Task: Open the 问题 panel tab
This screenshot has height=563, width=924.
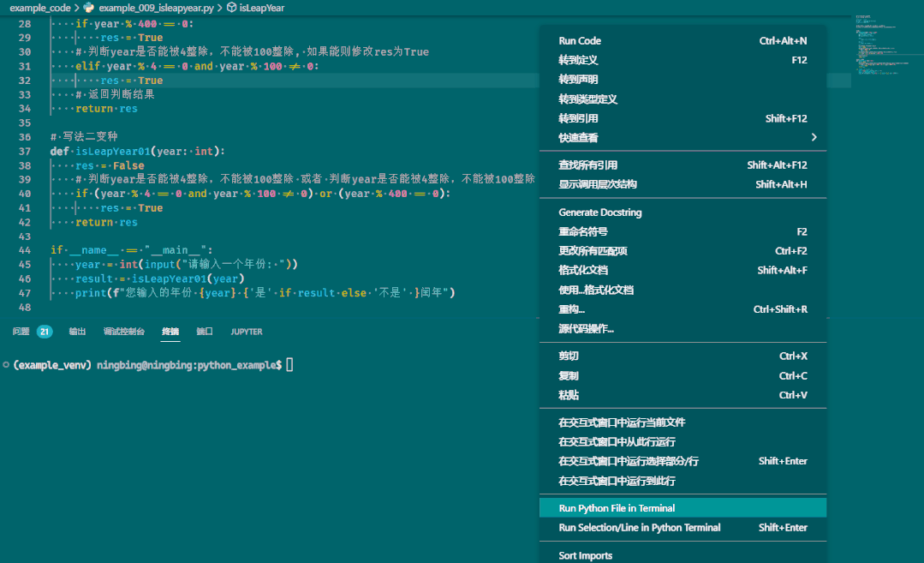Action: tap(21, 332)
